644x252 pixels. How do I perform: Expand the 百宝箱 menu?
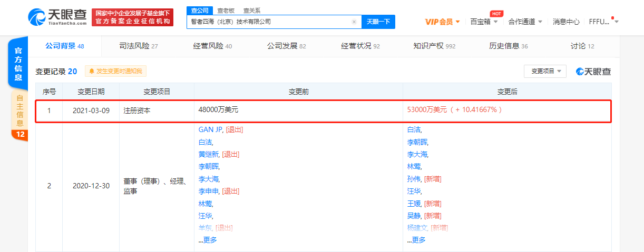coord(483,22)
